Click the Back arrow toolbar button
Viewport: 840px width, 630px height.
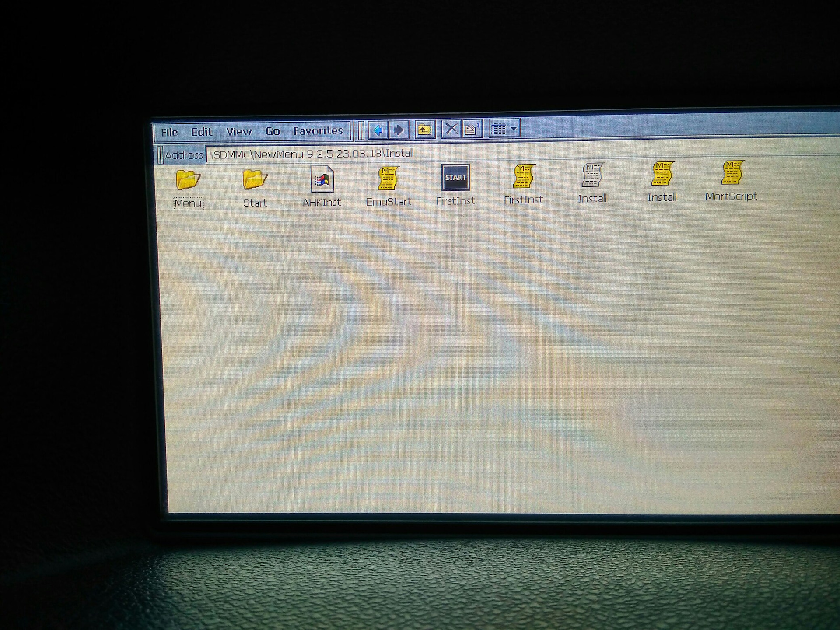[378, 130]
